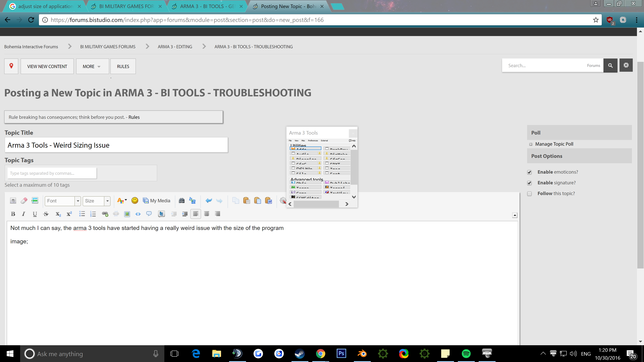Disable the Enable emoticons checkbox
The image size is (644, 362).
pyautogui.click(x=529, y=172)
